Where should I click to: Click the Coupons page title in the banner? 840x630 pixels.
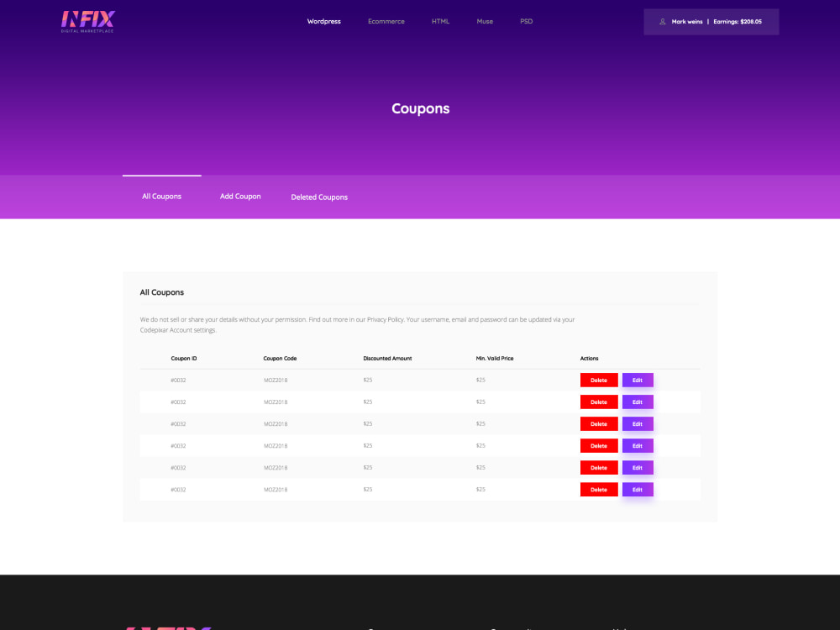pos(421,108)
